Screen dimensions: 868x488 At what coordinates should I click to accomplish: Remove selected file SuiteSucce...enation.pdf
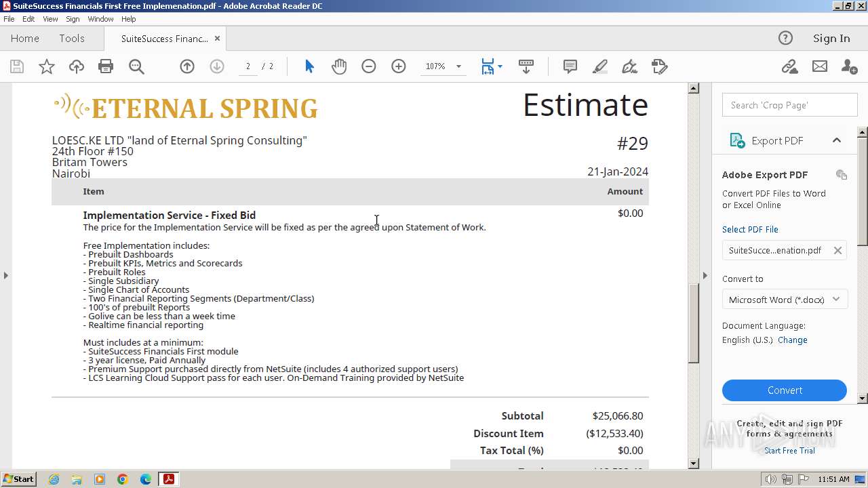pyautogui.click(x=837, y=250)
